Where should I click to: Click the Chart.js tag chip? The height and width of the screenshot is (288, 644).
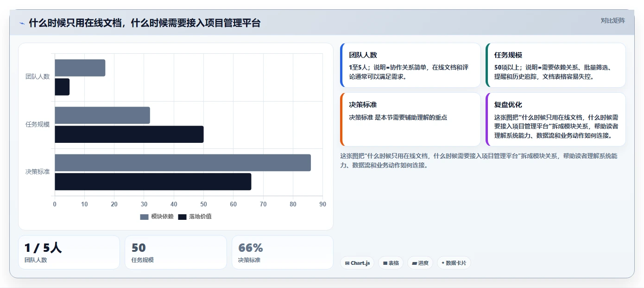(357, 263)
